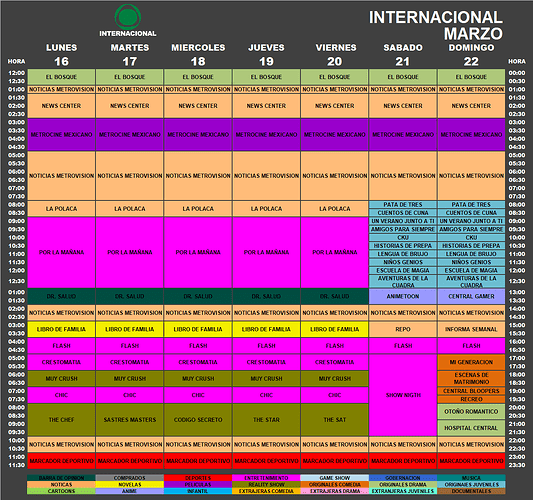The height and width of the screenshot is (500, 533).
Task: Click the REALITY SHOW olive legend swatch
Action: coord(266,484)
